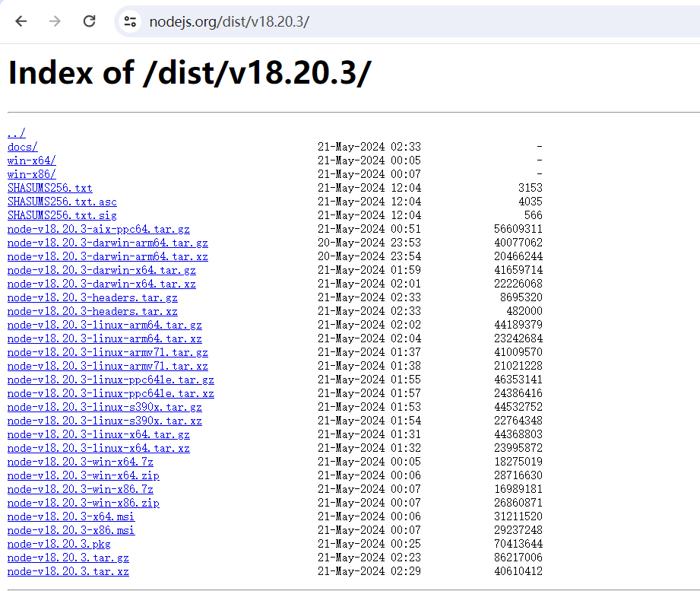Download node-v18.20.3-aix-ppc64.tar.gz
The image size is (700, 591).
99,229
